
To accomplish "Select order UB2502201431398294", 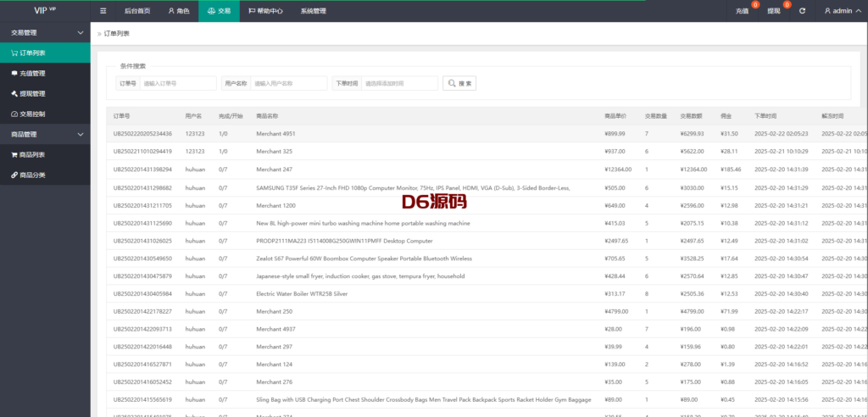I will [142, 170].
